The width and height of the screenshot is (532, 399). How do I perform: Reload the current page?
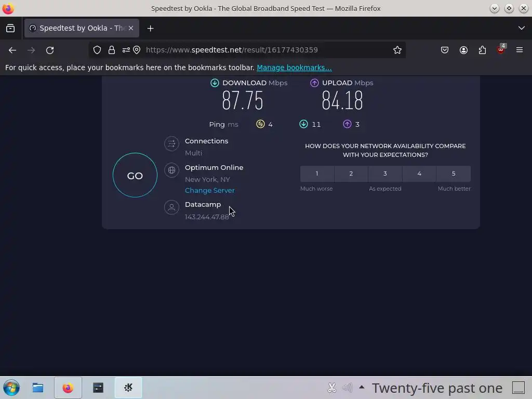(50, 50)
